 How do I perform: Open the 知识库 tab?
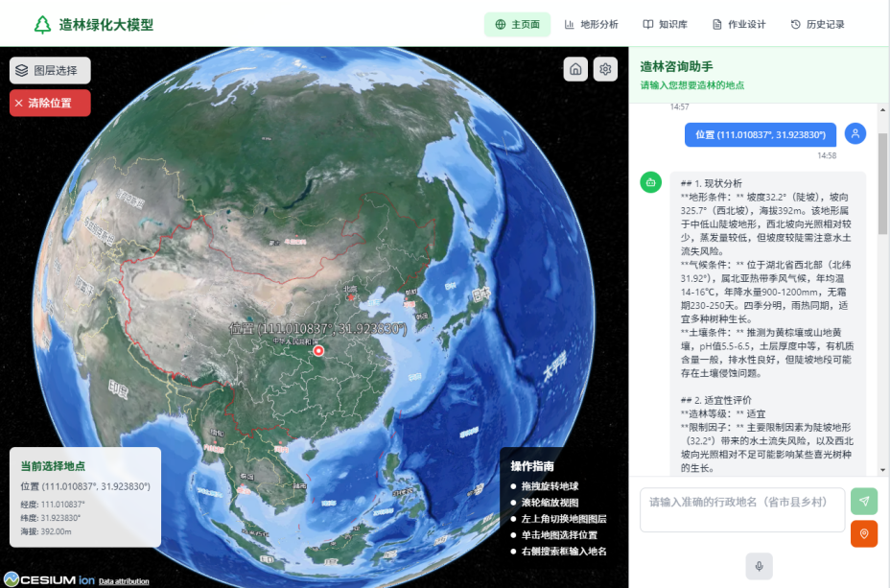click(665, 24)
